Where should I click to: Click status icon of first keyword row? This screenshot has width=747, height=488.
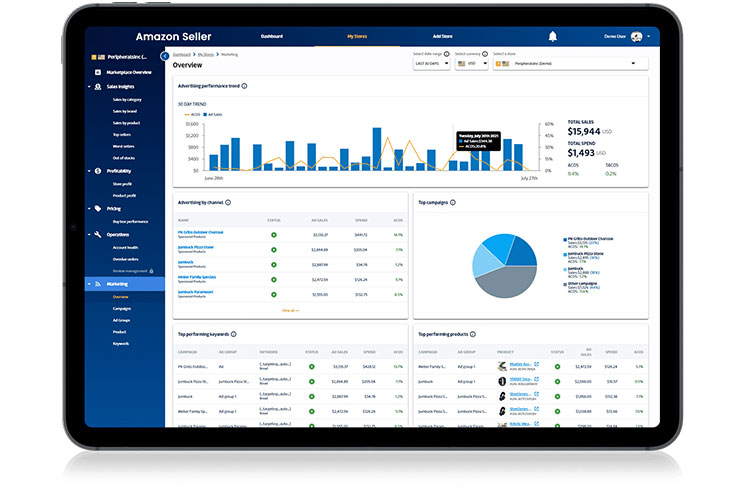(312, 366)
